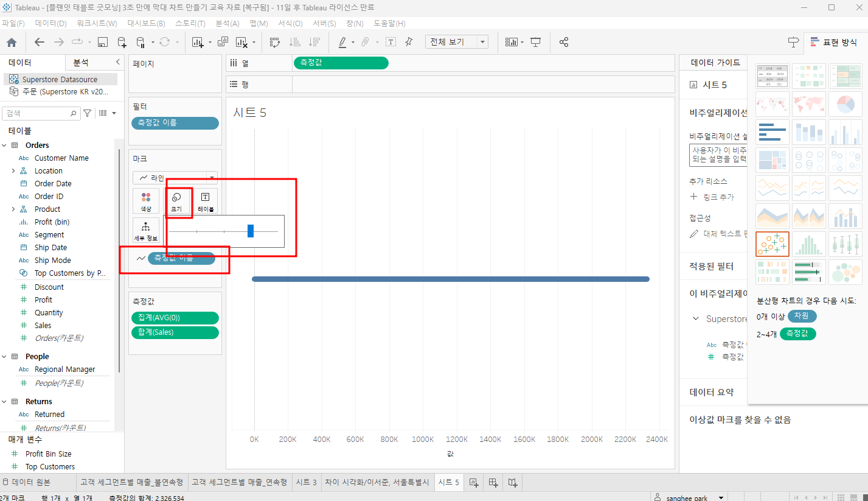The width and height of the screenshot is (868, 501).
Task: Select box-and-whisker plot in Show Me
Action: pyautogui.click(x=845, y=244)
